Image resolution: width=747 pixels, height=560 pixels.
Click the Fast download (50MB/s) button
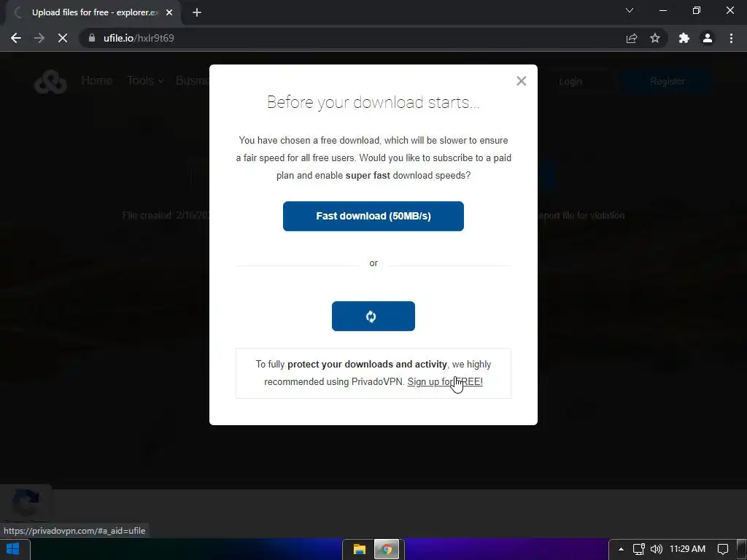(x=373, y=216)
